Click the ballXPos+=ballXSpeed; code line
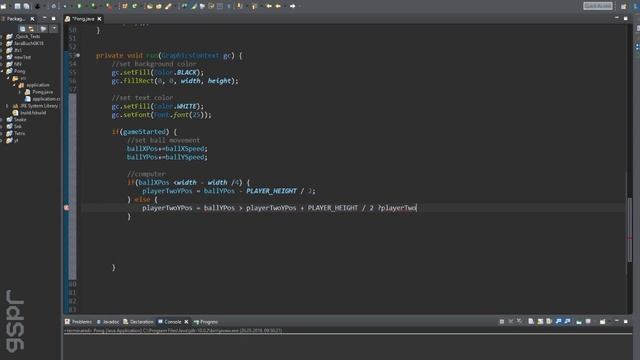Viewport: 640px width, 360px height. 167,149
